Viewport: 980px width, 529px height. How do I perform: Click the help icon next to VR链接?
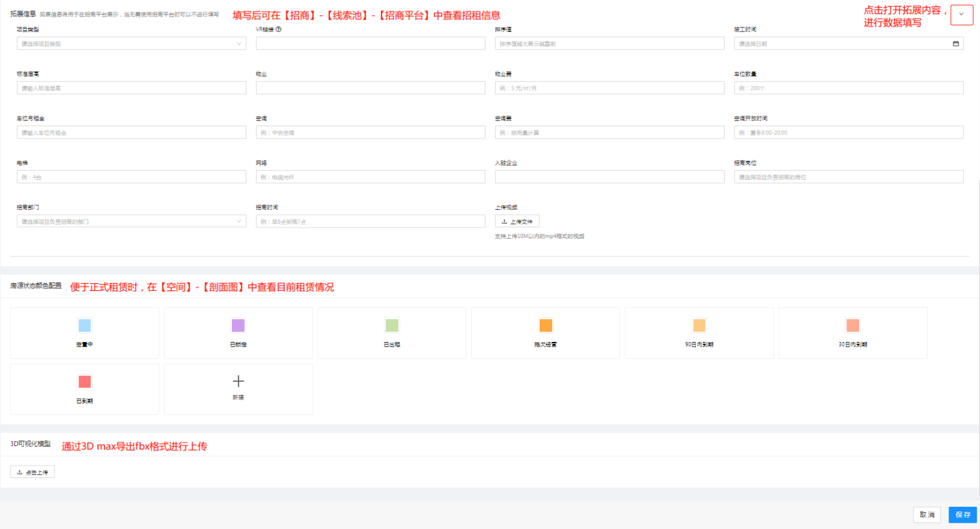coord(279,29)
